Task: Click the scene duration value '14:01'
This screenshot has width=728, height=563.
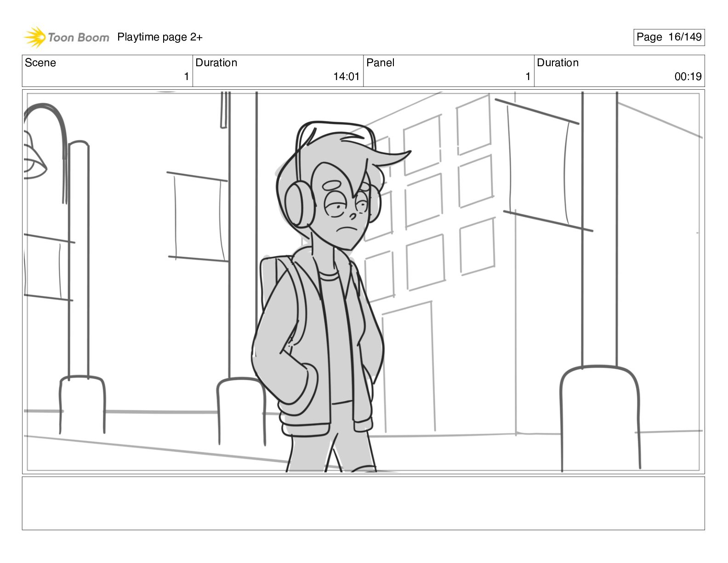Action: [x=346, y=77]
